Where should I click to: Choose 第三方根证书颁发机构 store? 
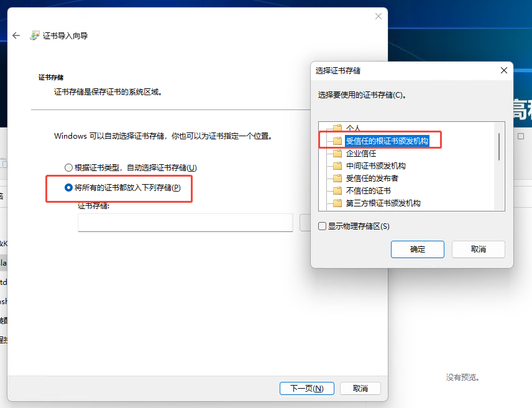pos(383,203)
